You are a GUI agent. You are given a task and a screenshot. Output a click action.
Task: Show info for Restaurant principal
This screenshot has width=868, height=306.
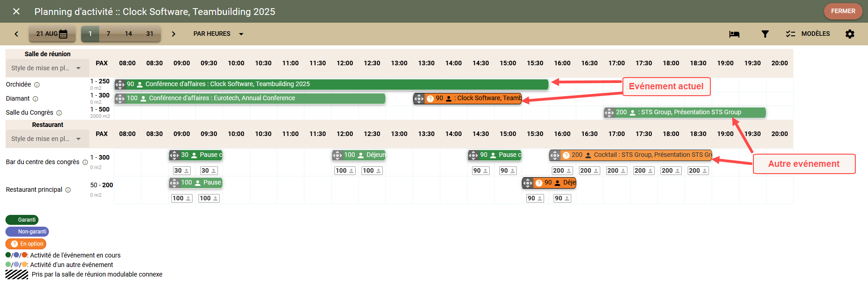pos(68,190)
